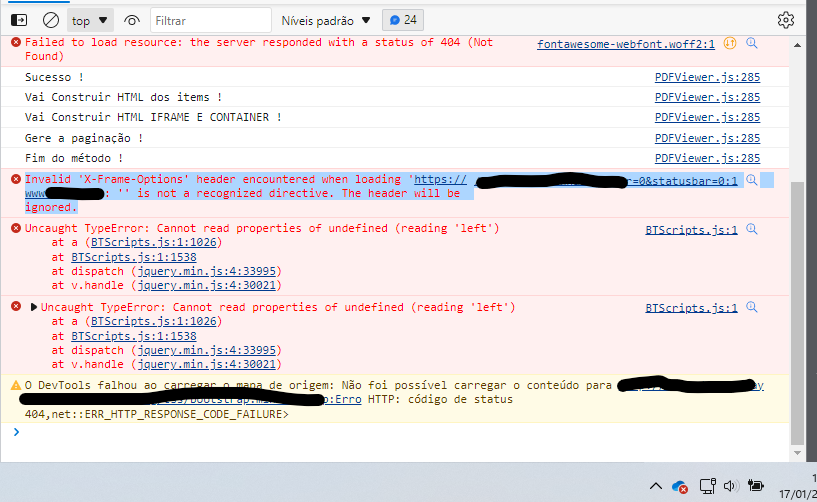Open jquery.min.js:4:33995 link in second stack trace
Viewport: 817px width, 502px height.
tap(207, 350)
